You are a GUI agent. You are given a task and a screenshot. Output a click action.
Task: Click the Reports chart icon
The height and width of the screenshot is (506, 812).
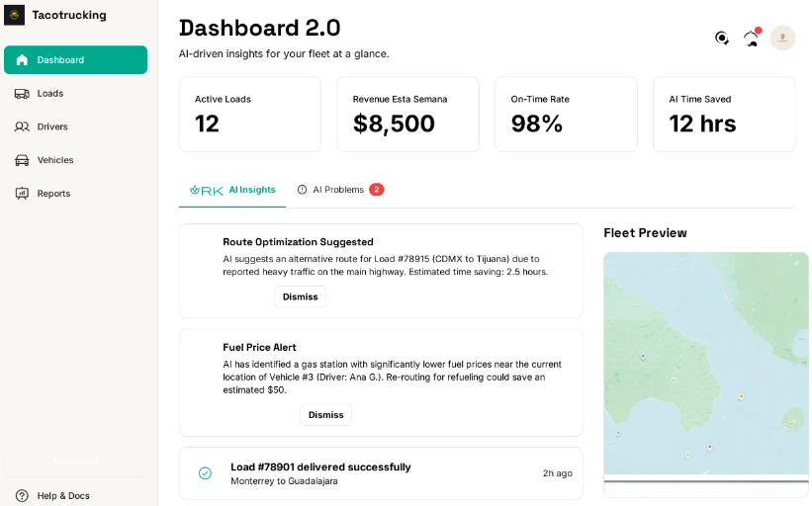click(x=22, y=194)
